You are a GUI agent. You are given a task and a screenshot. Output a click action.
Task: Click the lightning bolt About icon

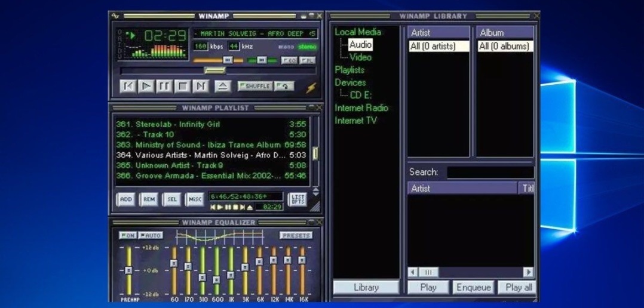[x=311, y=87]
